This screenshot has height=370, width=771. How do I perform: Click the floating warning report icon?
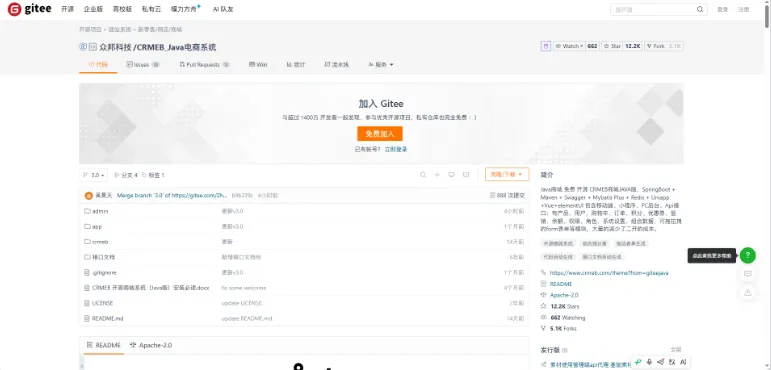[747, 292]
